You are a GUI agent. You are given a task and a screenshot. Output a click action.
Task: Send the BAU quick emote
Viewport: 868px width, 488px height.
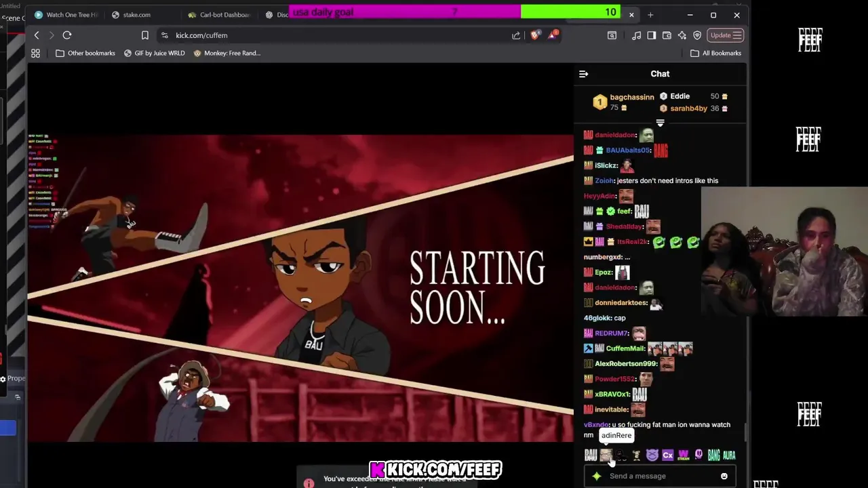coord(591,455)
